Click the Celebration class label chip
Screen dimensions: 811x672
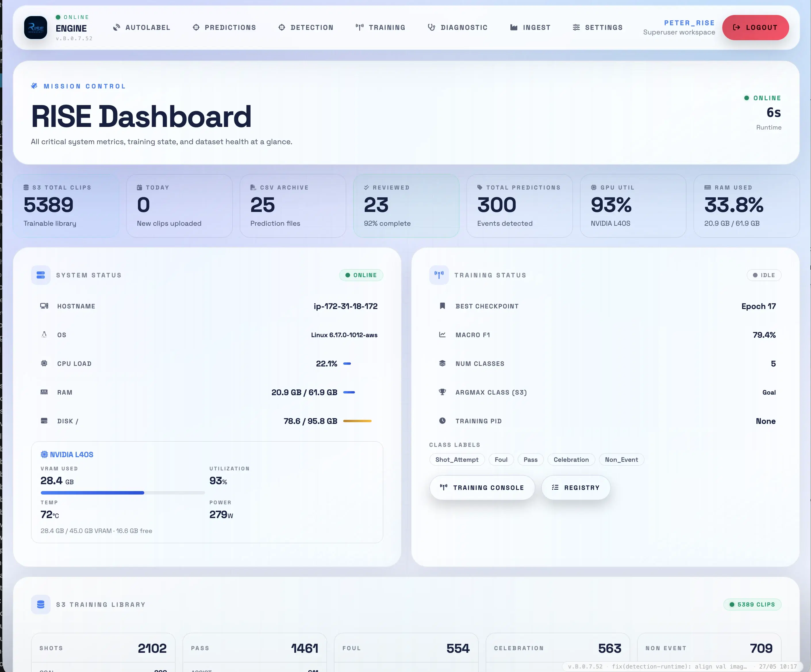point(571,459)
